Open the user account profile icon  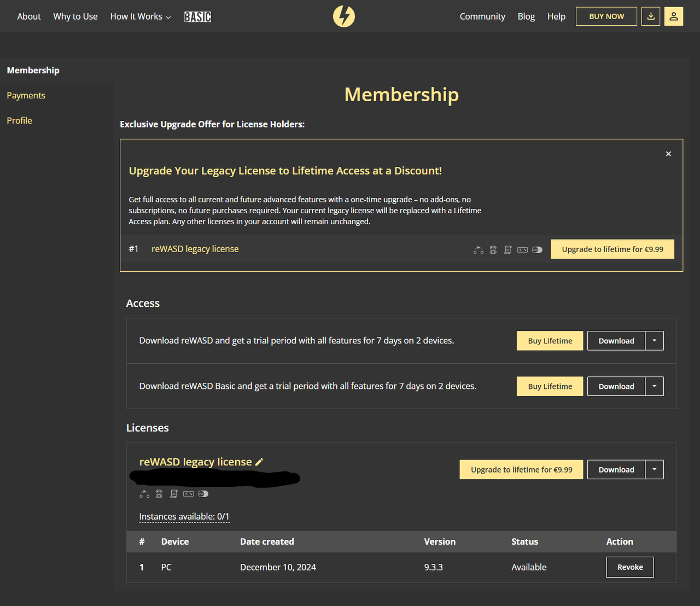[674, 16]
